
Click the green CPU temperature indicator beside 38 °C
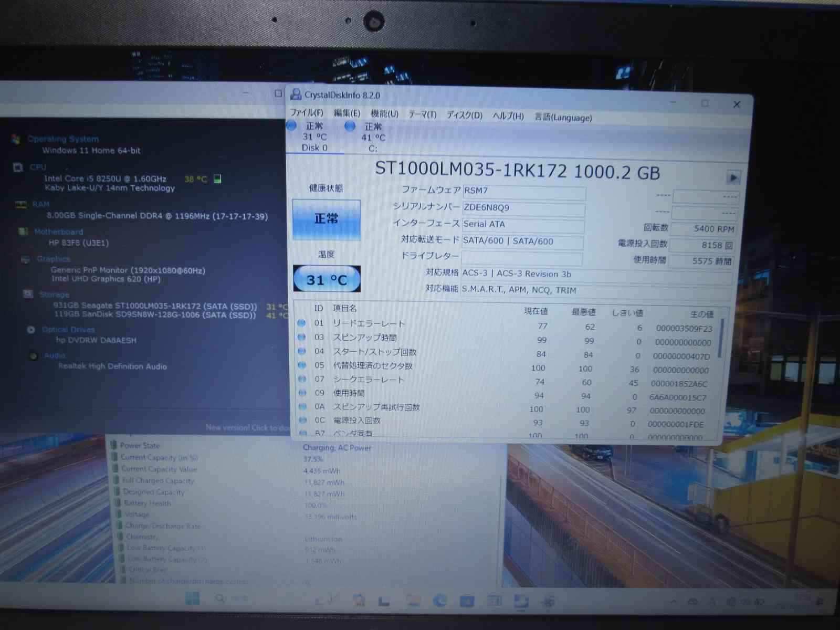pyautogui.click(x=217, y=179)
